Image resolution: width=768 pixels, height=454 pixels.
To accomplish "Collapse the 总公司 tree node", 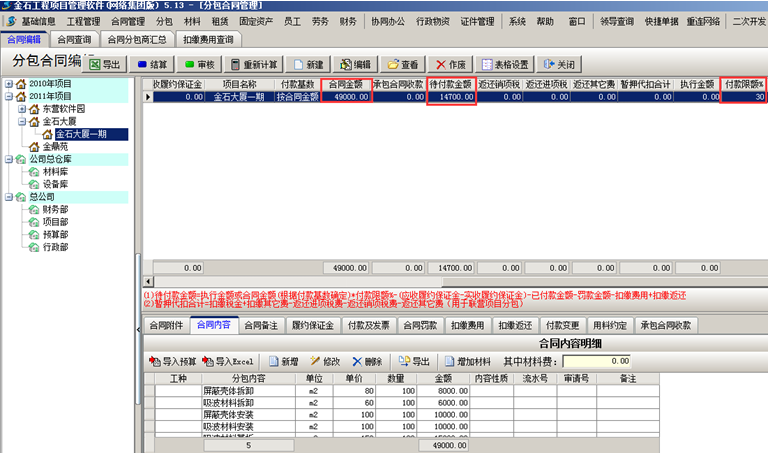I will pyautogui.click(x=9, y=198).
